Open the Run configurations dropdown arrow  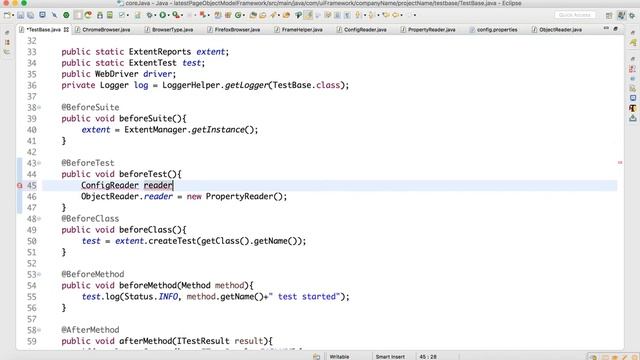coord(168,16)
